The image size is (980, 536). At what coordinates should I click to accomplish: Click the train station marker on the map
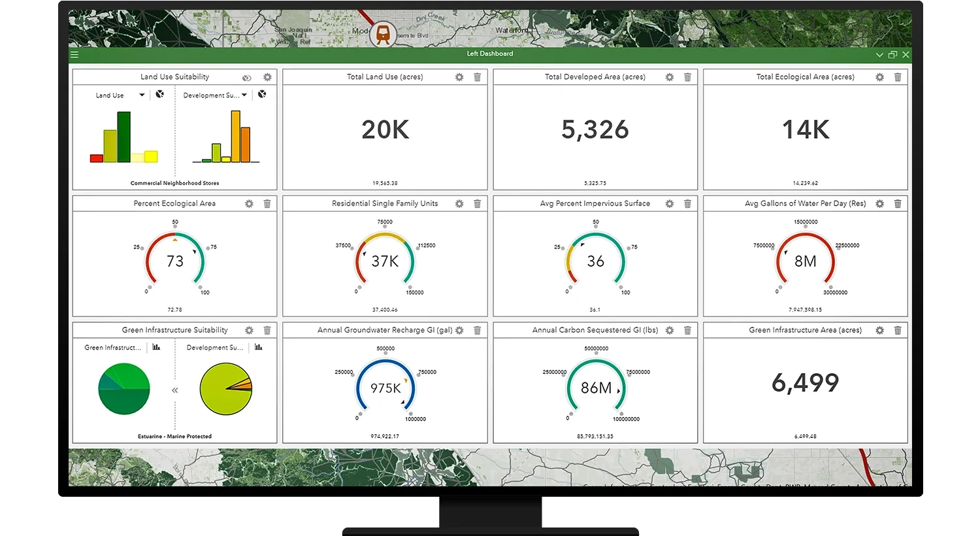tap(383, 34)
